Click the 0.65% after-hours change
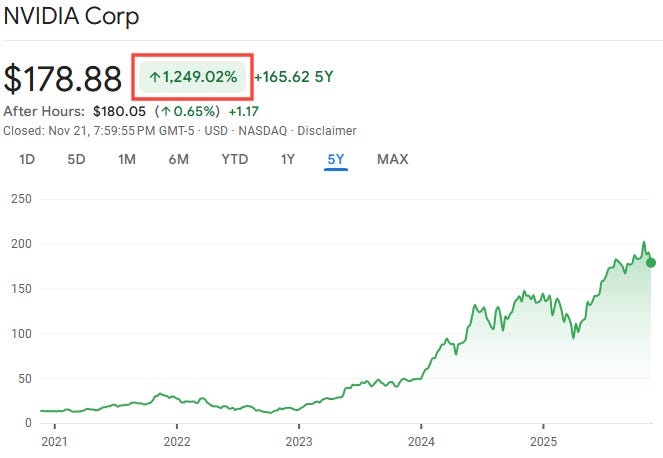Image resolution: width=663 pixels, height=458 pixels. tap(187, 112)
